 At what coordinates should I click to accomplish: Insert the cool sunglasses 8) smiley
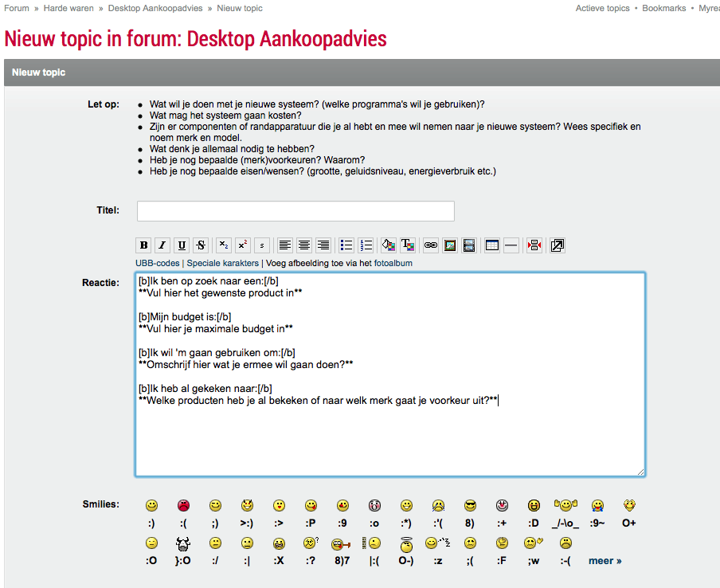pos(470,506)
